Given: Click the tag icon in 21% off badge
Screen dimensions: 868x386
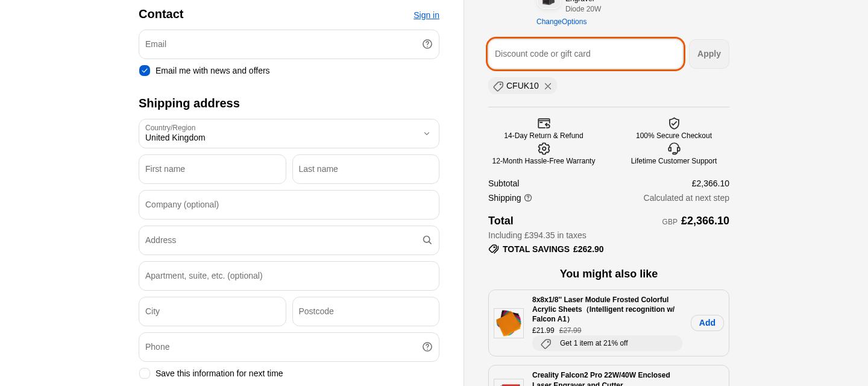Looking at the screenshot, I should 546,343.
